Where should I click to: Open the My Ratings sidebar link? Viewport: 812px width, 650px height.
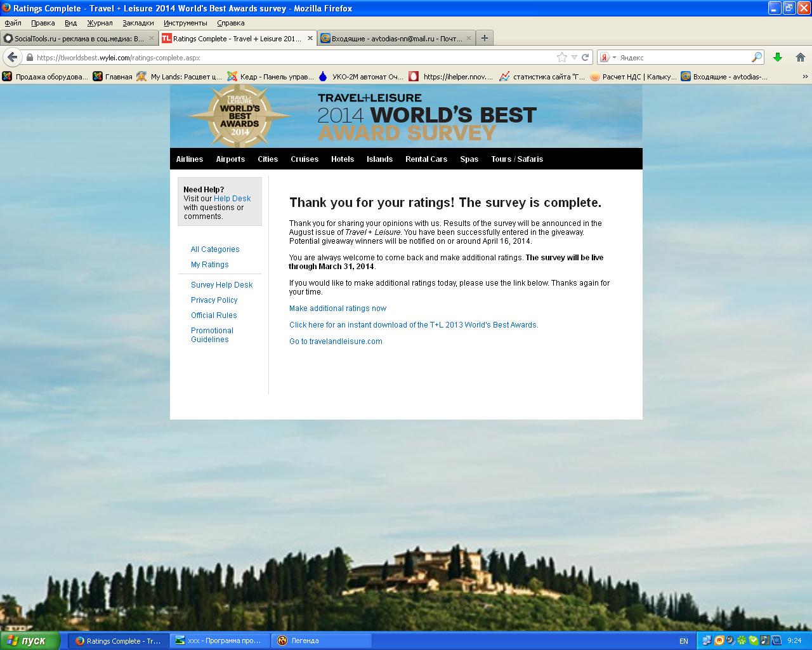(x=210, y=265)
